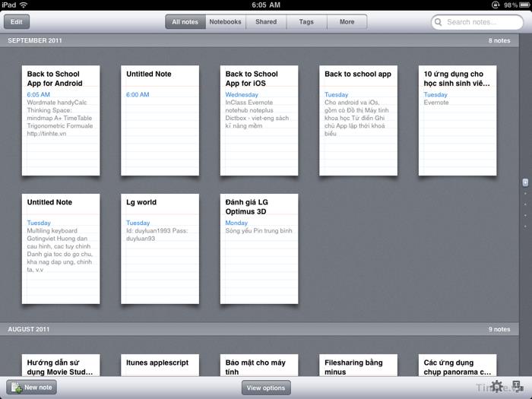Image resolution: width=532 pixels, height=399 pixels.
Task: Tap the magnifier icon in search box
Action: pos(438,22)
